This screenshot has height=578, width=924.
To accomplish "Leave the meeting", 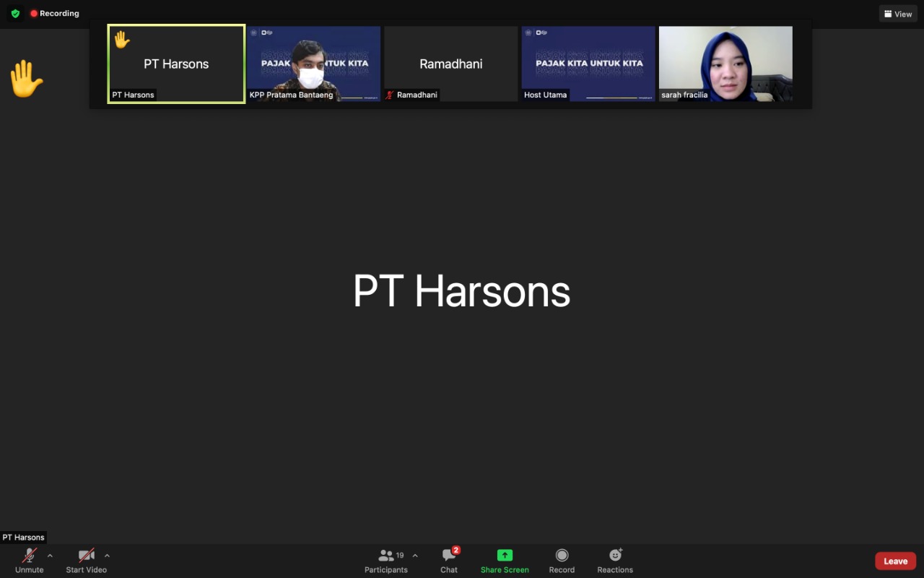I will (x=895, y=561).
